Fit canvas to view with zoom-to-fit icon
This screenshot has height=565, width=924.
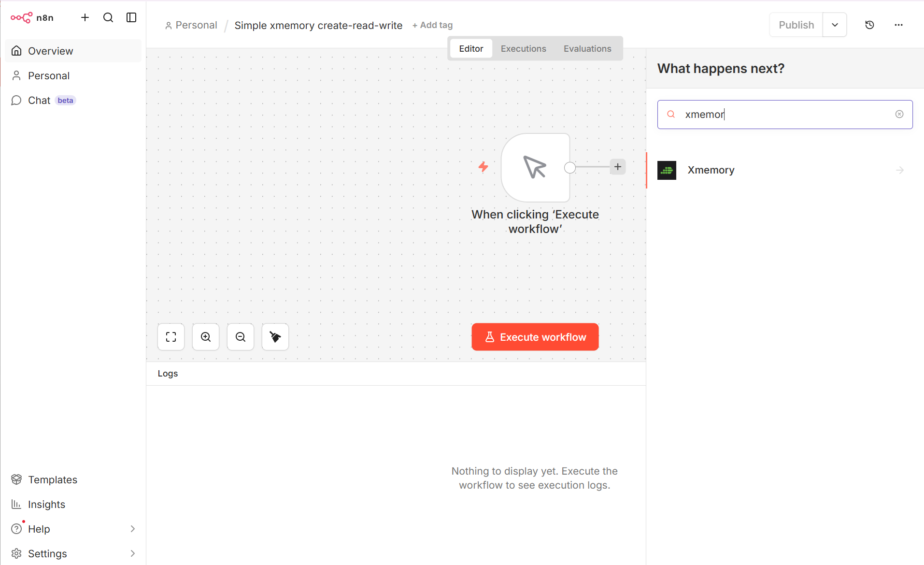click(171, 337)
